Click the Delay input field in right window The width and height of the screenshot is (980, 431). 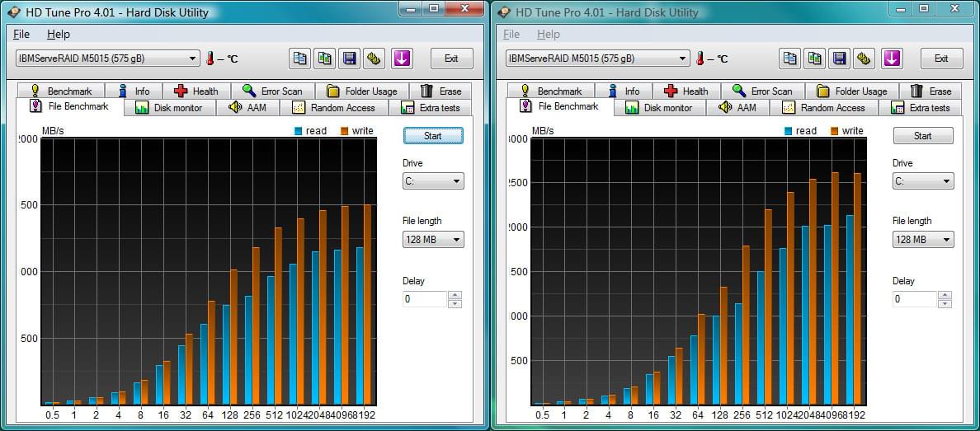tap(914, 299)
